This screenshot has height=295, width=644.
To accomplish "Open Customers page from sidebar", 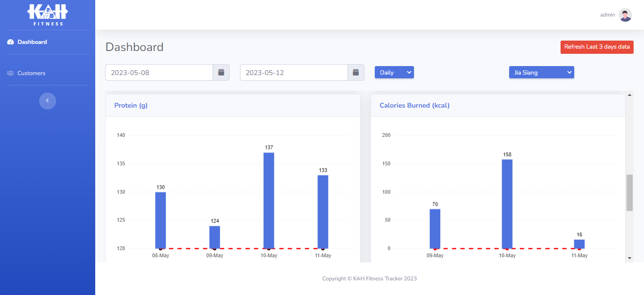I will pyautogui.click(x=31, y=73).
